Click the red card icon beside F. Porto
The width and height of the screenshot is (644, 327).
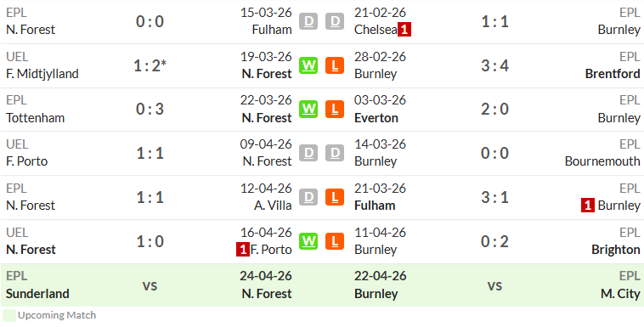coord(243,250)
